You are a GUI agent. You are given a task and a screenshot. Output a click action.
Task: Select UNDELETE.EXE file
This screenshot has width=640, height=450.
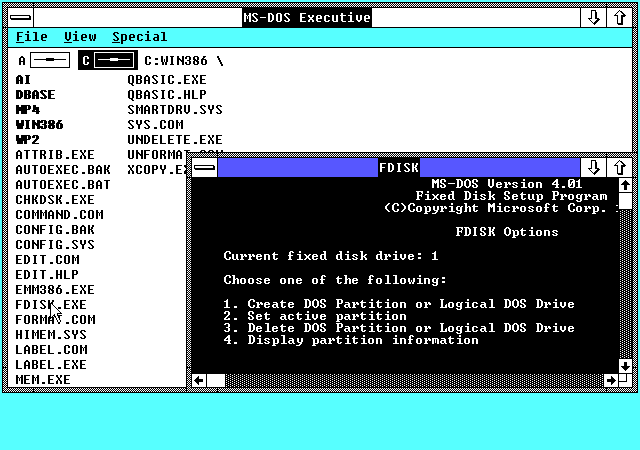tap(175, 140)
